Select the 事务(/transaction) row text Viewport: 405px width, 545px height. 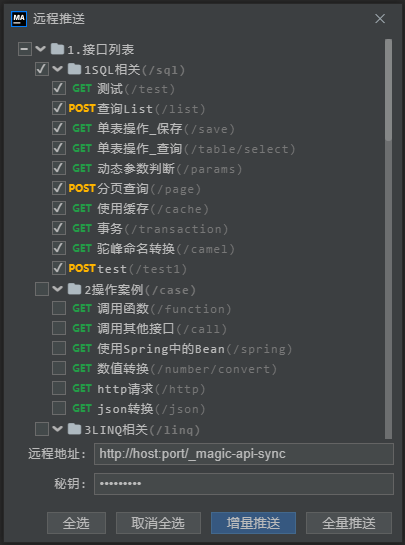(163, 229)
